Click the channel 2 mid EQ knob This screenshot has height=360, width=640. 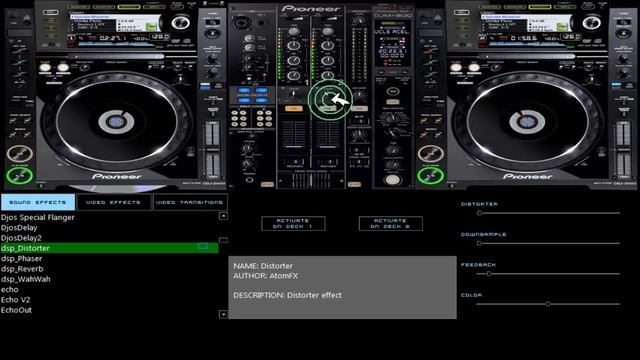(328, 61)
